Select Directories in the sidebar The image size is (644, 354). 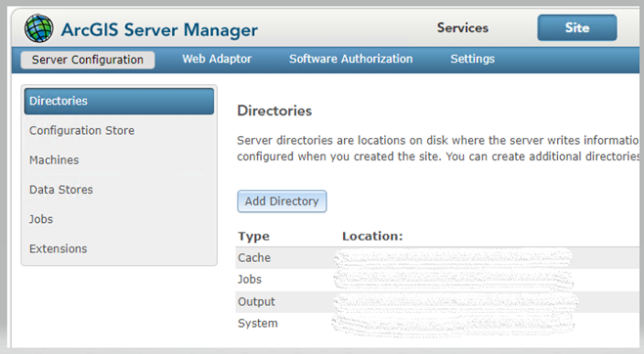119,101
